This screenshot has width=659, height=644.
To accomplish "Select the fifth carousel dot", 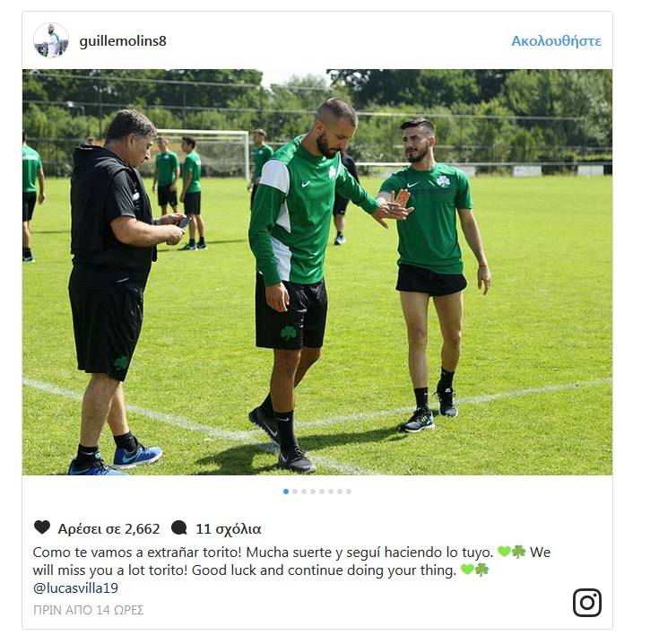I will (x=322, y=492).
